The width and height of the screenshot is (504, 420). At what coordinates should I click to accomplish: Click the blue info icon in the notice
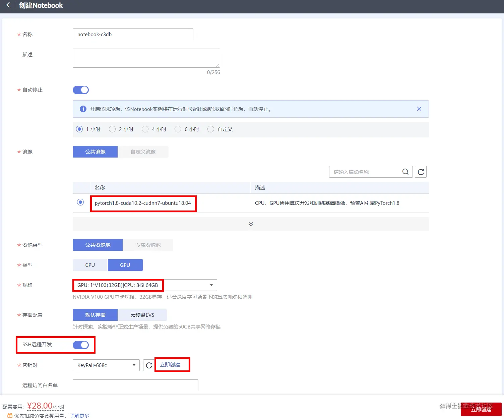pos(83,109)
